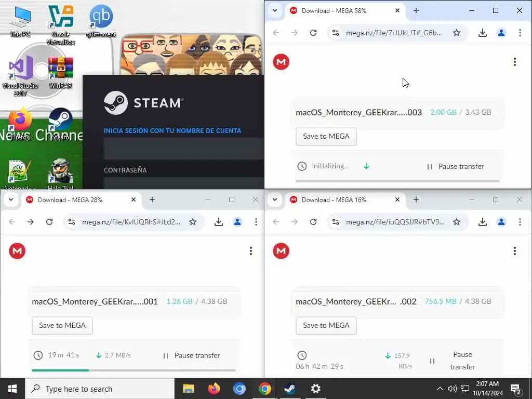Viewport: 532px width, 399px height.
Task: Click the .003 download progress bar
Action: 397,181
